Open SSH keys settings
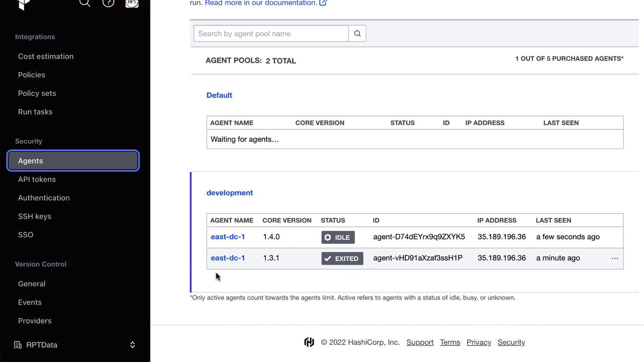This screenshot has height=362, width=644. [x=35, y=216]
